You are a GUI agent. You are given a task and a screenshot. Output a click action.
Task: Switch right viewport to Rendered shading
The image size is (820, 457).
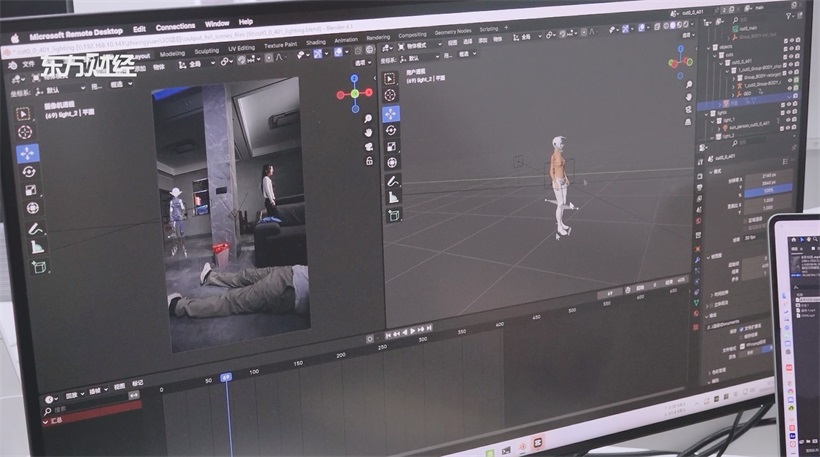[x=686, y=25]
